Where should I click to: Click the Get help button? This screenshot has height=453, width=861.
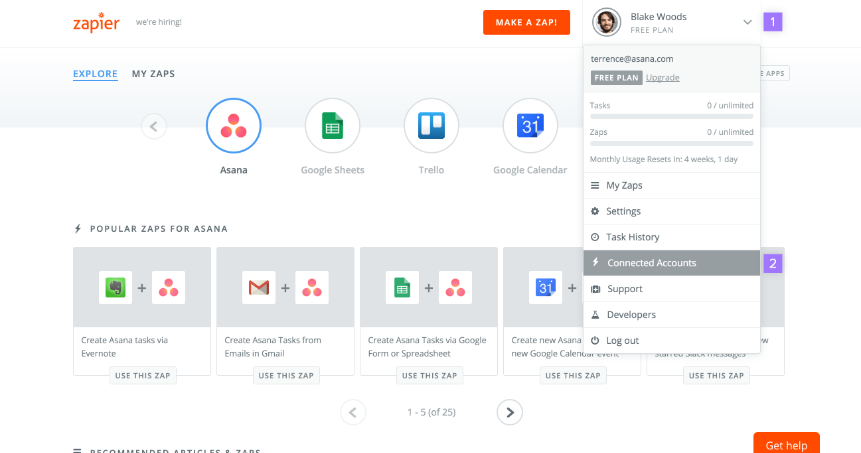coord(786,444)
